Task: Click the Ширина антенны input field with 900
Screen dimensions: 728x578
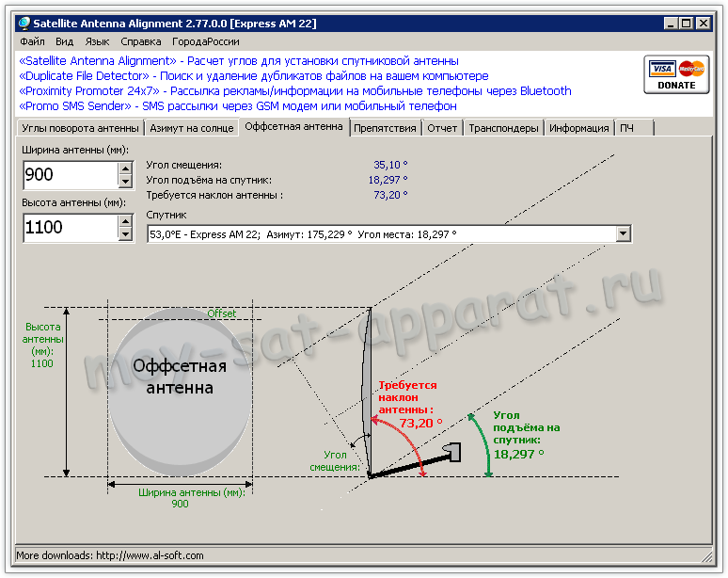Action: tap(71, 175)
